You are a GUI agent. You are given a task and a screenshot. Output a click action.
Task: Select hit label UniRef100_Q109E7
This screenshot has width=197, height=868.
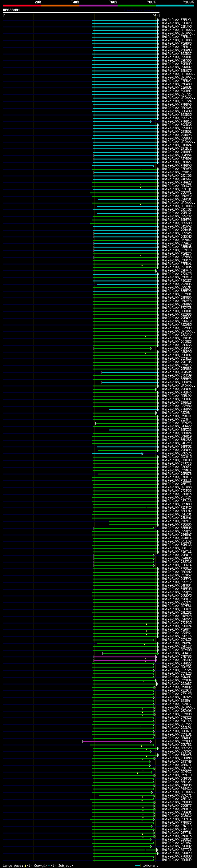[176, 521]
